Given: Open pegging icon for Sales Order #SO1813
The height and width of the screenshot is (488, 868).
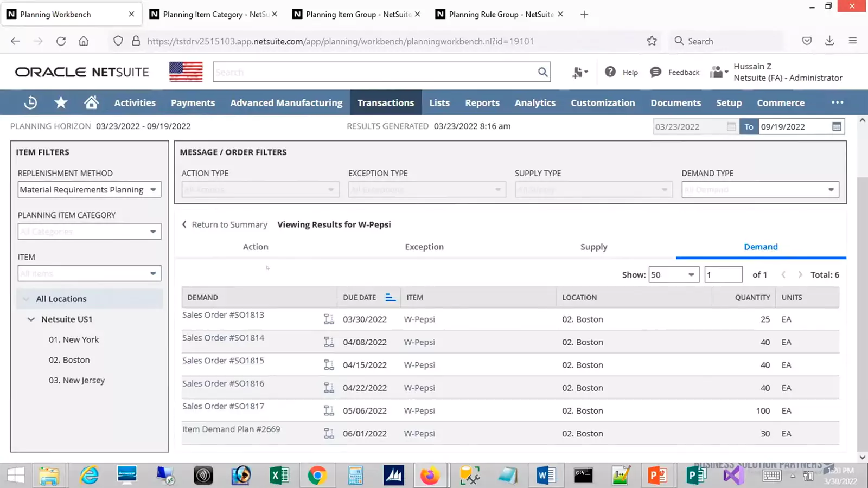Looking at the screenshot, I should tap(329, 319).
